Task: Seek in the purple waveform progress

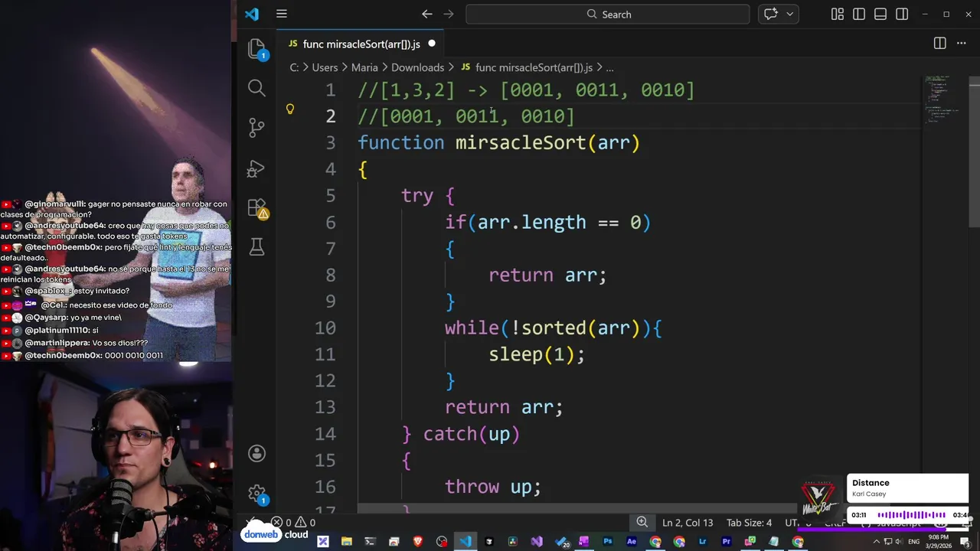Action: coord(911,515)
